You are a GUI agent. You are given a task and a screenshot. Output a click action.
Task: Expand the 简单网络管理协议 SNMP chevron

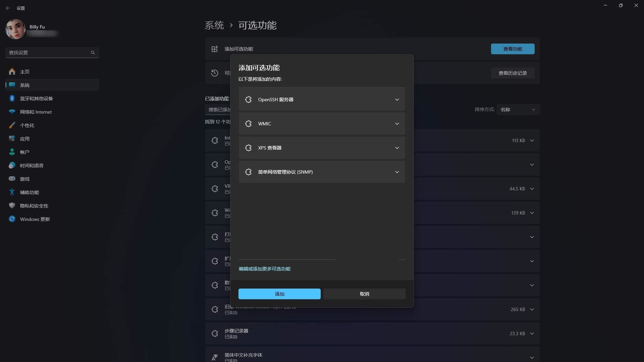396,172
